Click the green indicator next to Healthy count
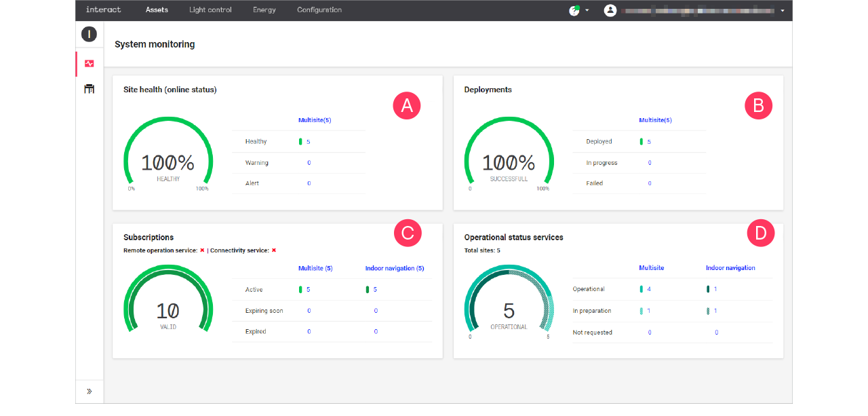This screenshot has height=416, width=868. (300, 141)
